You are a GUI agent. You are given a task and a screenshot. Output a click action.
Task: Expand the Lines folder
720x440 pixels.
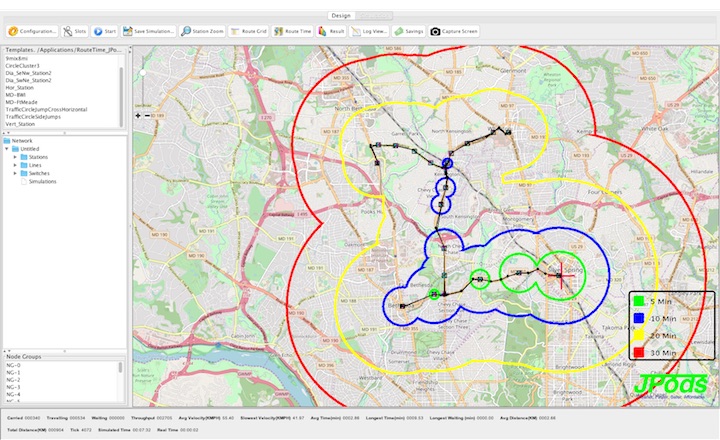[x=15, y=165]
